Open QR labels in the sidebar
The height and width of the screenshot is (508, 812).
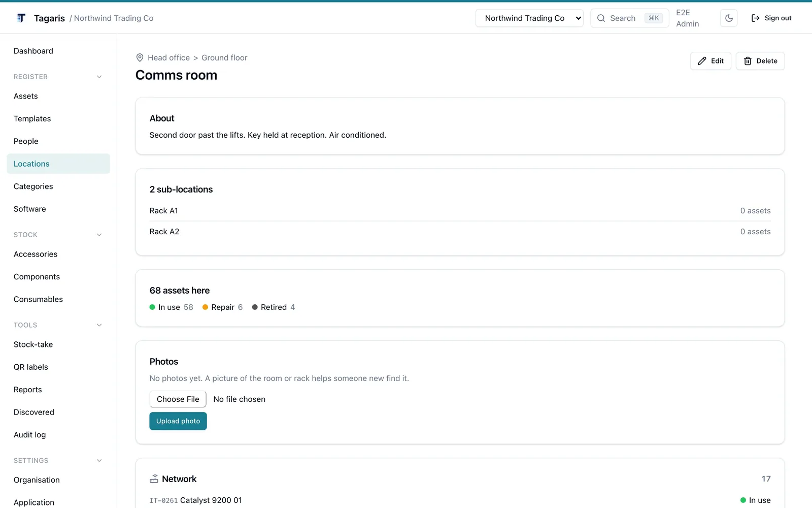point(58,367)
